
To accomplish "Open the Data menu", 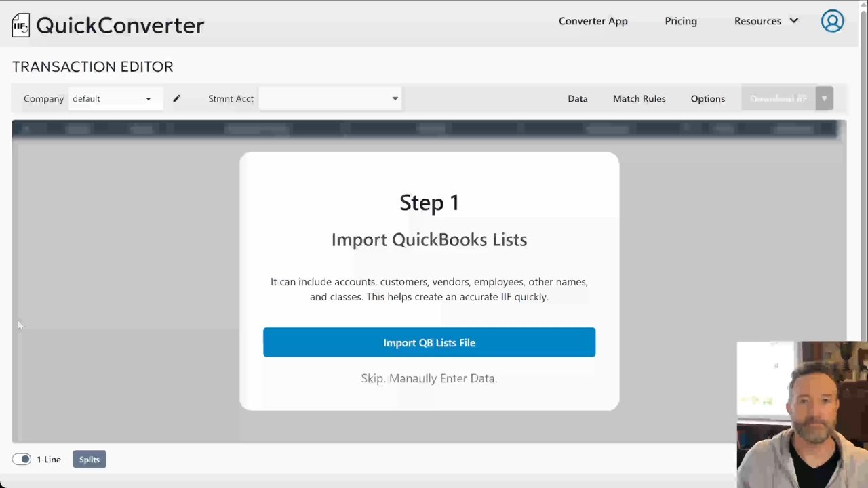I will coord(578,98).
